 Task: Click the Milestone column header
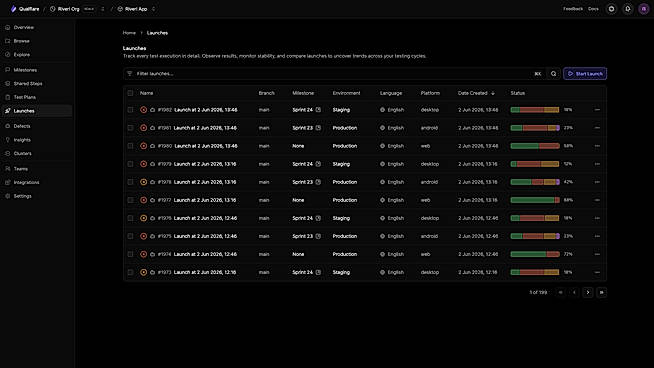pos(303,93)
